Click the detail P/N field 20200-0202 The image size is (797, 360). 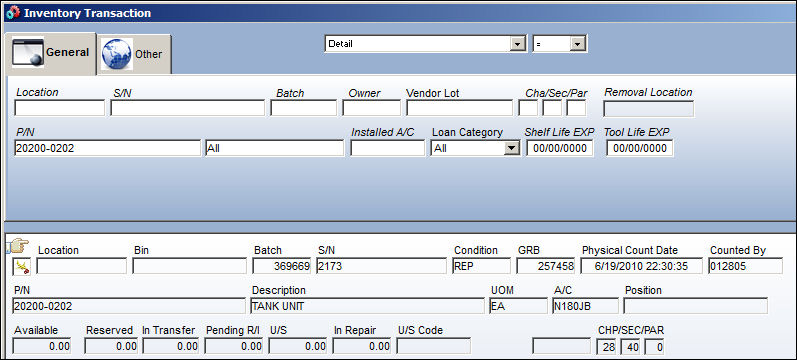click(x=129, y=306)
